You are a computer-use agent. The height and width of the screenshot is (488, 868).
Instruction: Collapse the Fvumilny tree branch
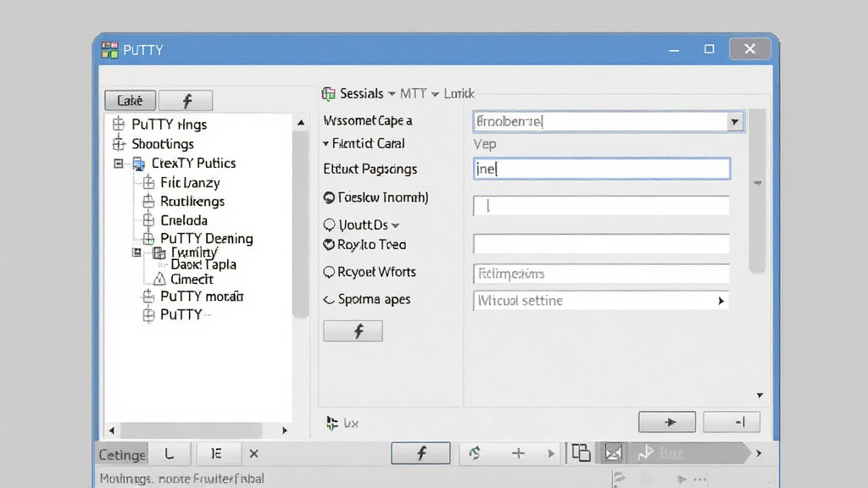pyautogui.click(x=136, y=252)
